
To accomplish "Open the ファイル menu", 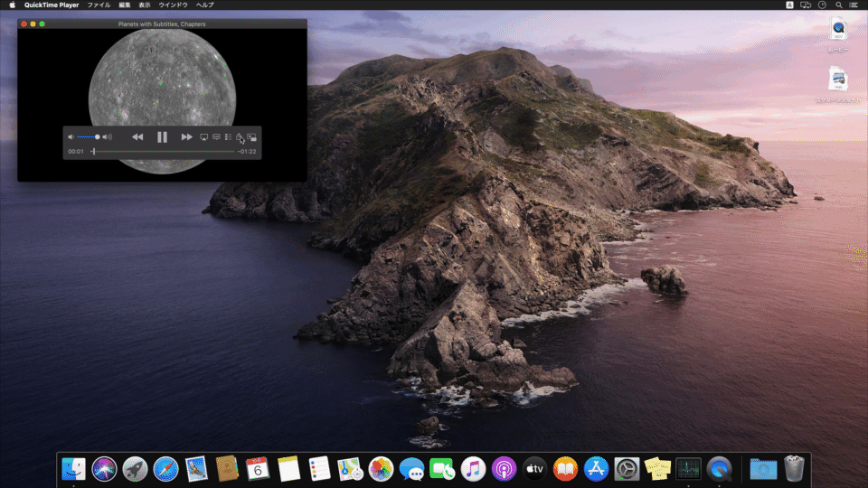I will 99,5.
